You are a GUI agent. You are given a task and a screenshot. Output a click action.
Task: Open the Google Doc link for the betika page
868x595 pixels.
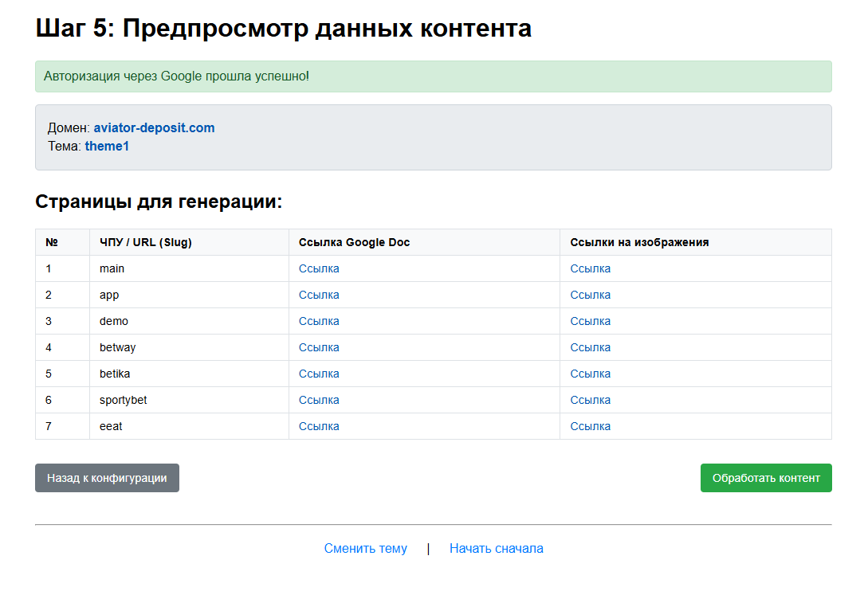pos(318,374)
